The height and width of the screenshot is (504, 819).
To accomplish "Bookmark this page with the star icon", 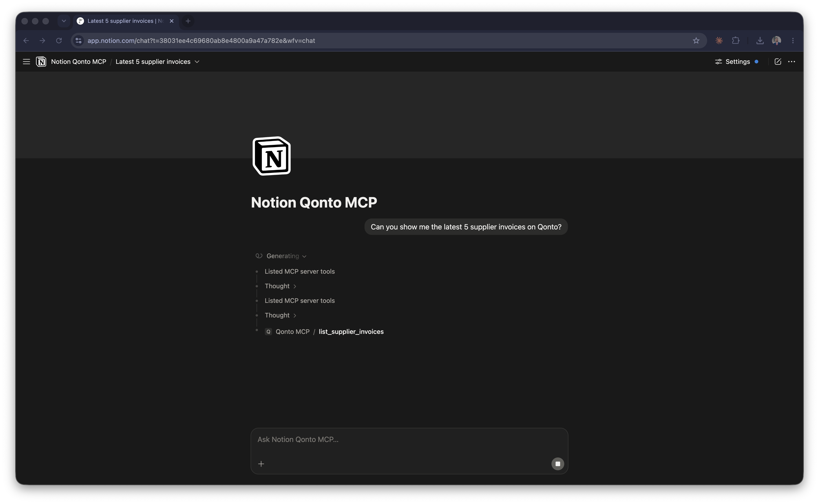I will [696, 41].
